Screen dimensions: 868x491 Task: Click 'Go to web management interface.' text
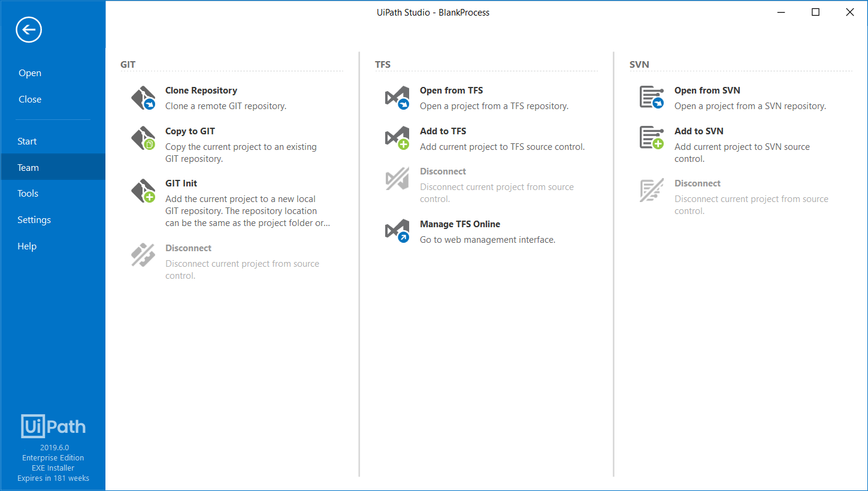pos(488,240)
